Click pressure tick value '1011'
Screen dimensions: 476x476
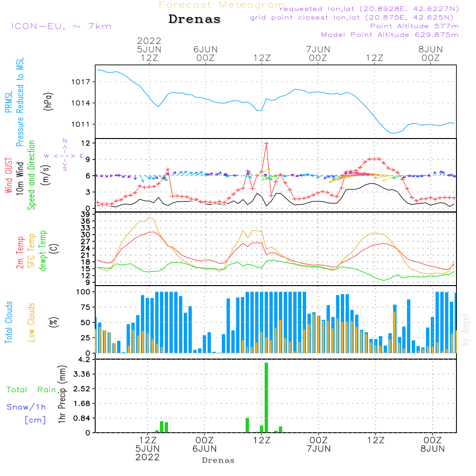tap(81, 124)
